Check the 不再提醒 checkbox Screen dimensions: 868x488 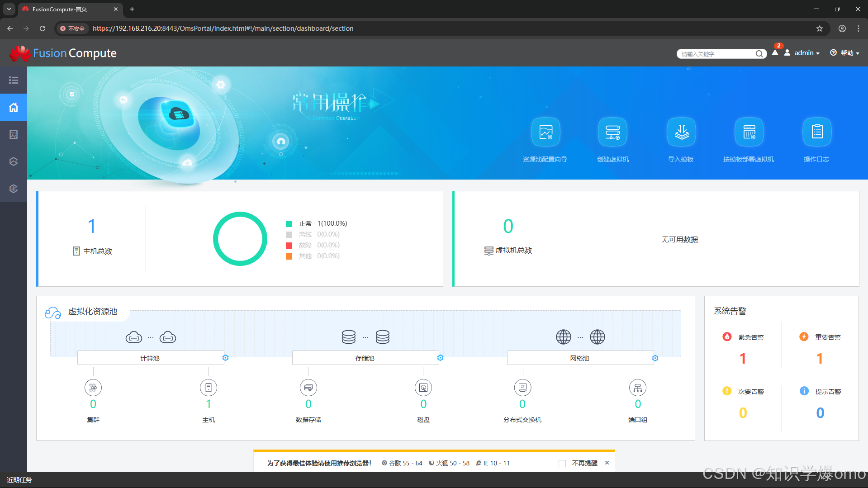(x=562, y=464)
